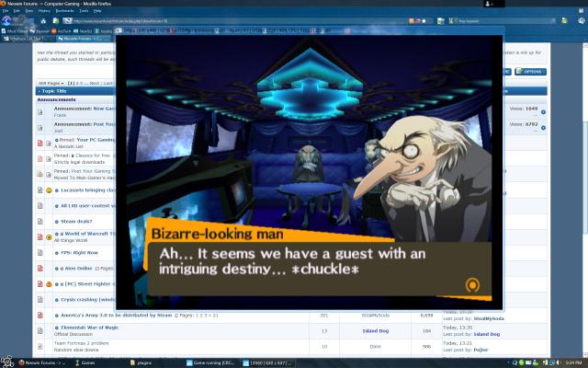Click the Home icon in Firefox toolbar
This screenshot has height=368, width=588.
tap(43, 21)
